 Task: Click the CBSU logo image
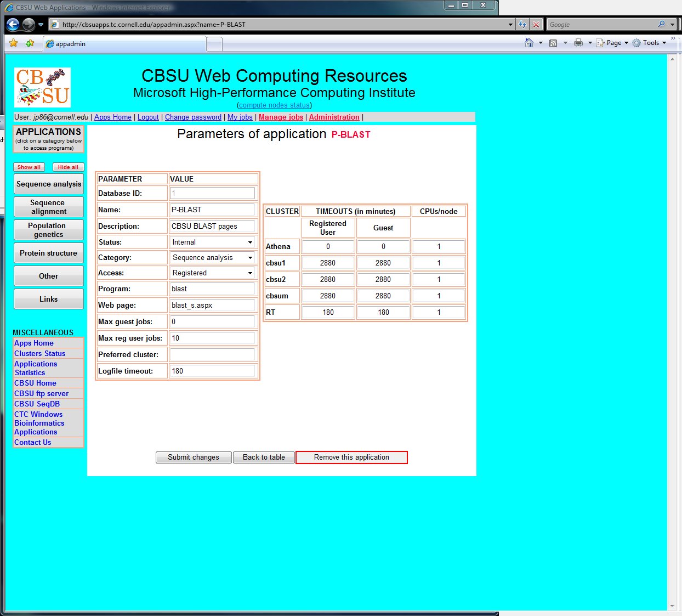tap(42, 87)
